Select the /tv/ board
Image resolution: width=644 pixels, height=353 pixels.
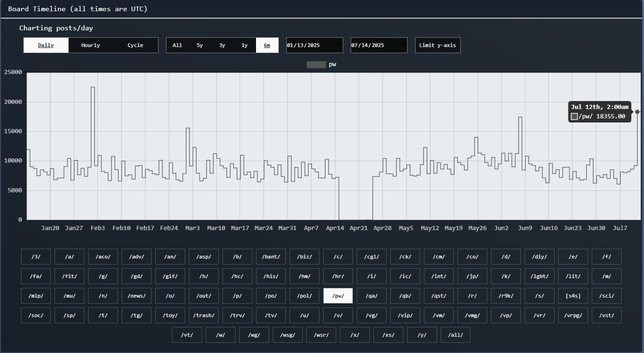[271, 315]
